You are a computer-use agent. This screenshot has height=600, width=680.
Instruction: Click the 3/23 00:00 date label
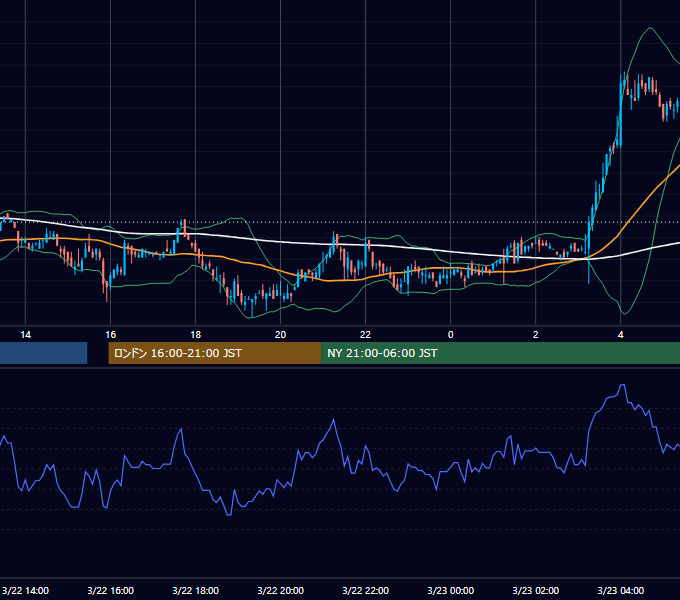click(451, 590)
